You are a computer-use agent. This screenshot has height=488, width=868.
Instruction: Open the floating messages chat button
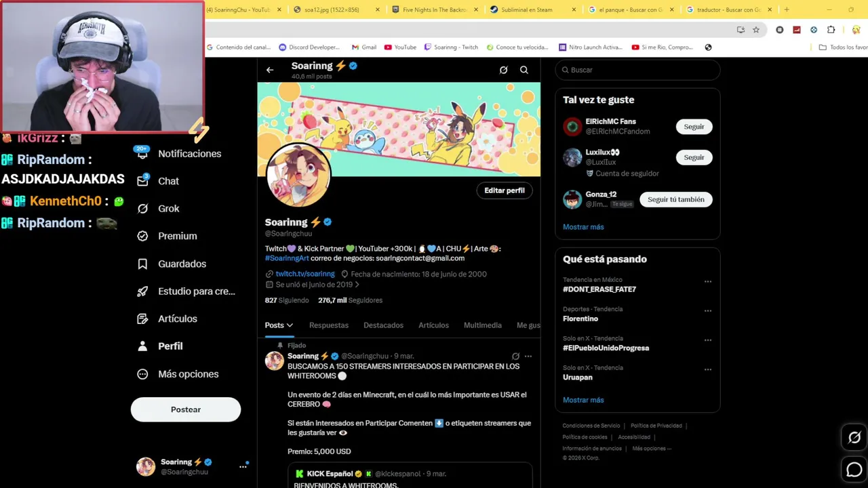(x=854, y=469)
